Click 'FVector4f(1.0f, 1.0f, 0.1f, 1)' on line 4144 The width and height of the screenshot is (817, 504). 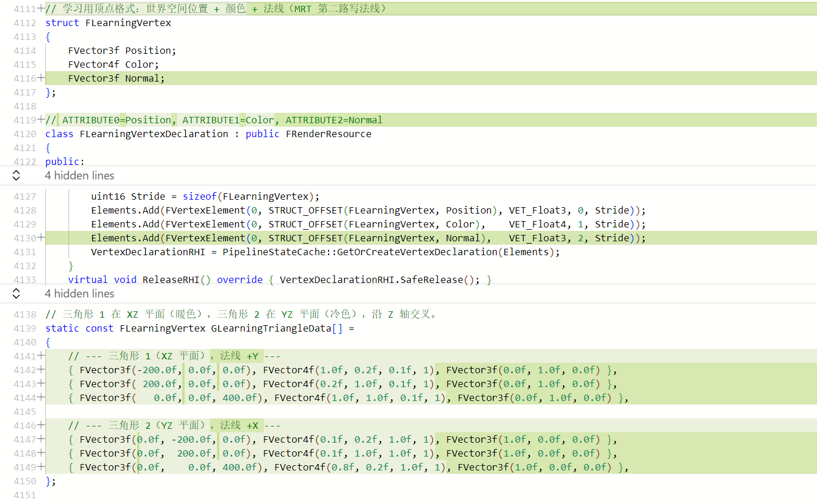(360, 398)
